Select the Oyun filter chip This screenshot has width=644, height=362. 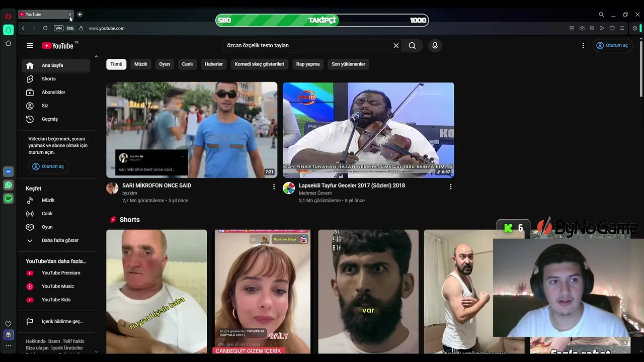(165, 64)
